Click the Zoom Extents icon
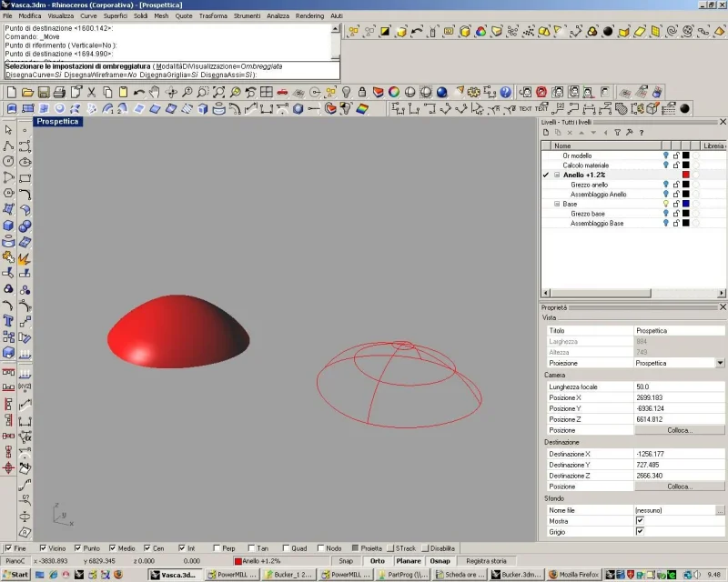 (x=218, y=92)
